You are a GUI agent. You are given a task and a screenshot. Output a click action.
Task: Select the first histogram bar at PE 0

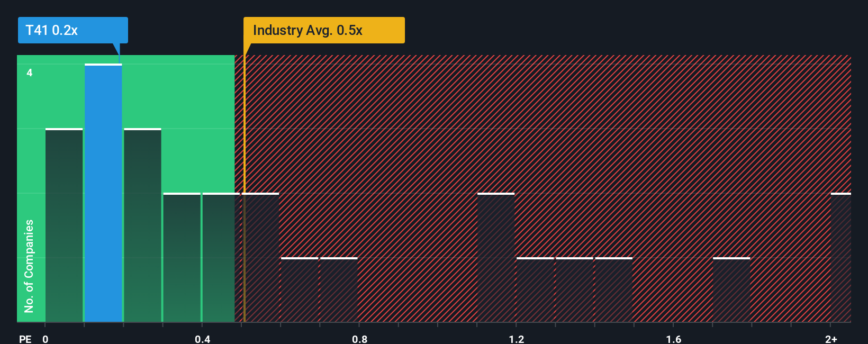[64, 225]
